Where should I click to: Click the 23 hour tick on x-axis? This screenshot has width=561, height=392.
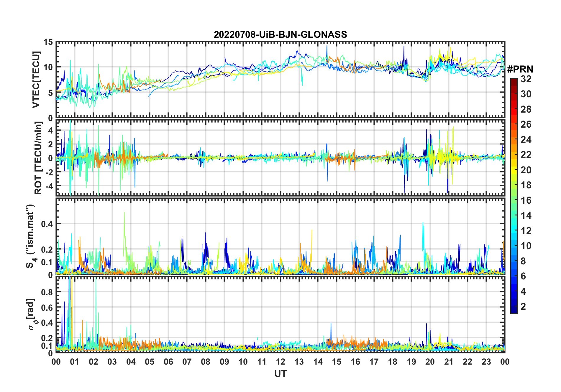tap(486, 362)
